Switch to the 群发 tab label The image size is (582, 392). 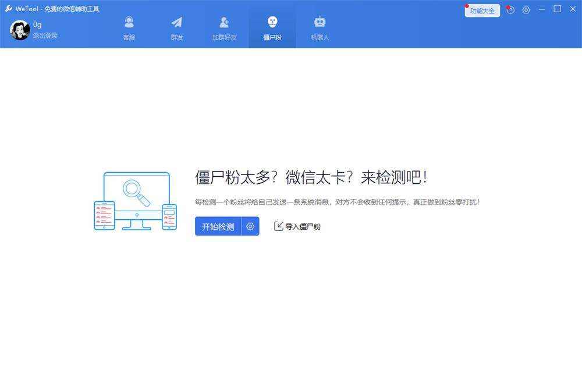(x=177, y=37)
